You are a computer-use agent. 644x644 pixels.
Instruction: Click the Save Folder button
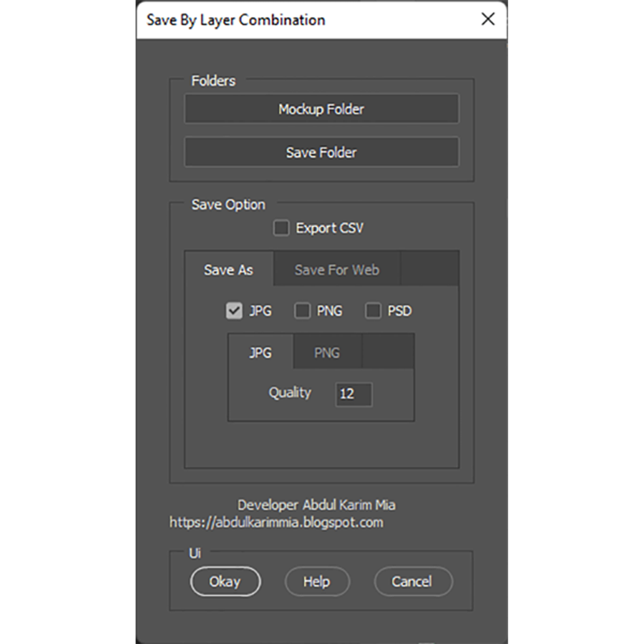[321, 152]
